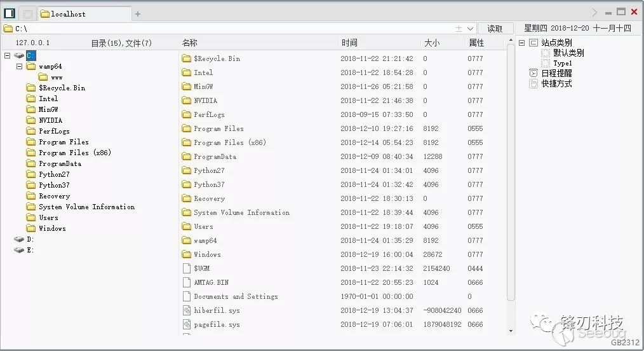
Task: Click Windows folder name in file list
Action: [207, 254]
